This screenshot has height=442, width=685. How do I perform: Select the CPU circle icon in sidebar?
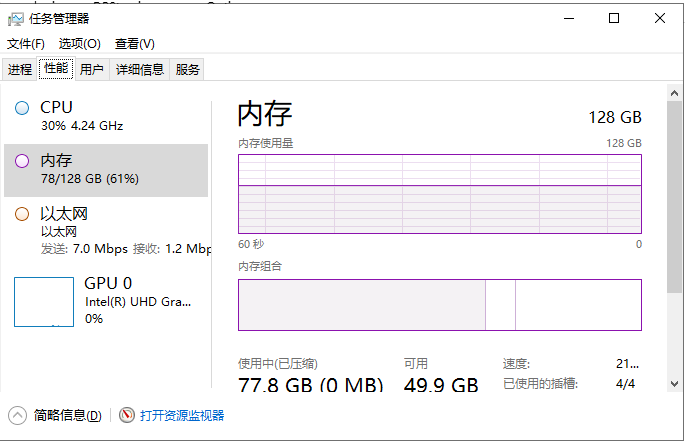(22, 108)
